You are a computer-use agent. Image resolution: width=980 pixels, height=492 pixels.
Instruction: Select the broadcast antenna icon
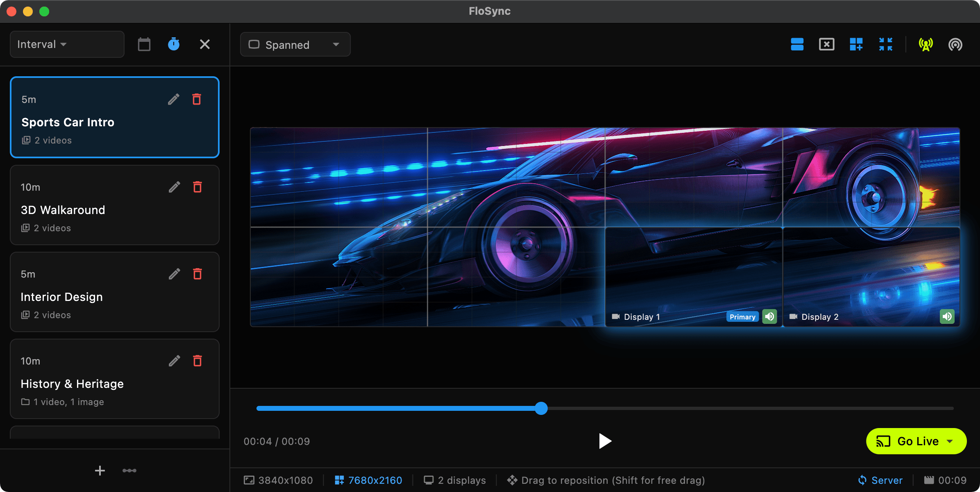point(926,44)
